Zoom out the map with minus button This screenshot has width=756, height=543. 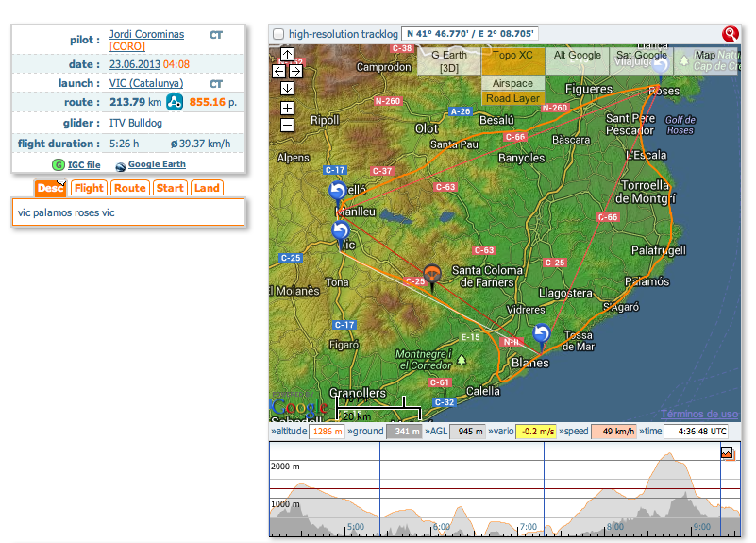point(288,125)
